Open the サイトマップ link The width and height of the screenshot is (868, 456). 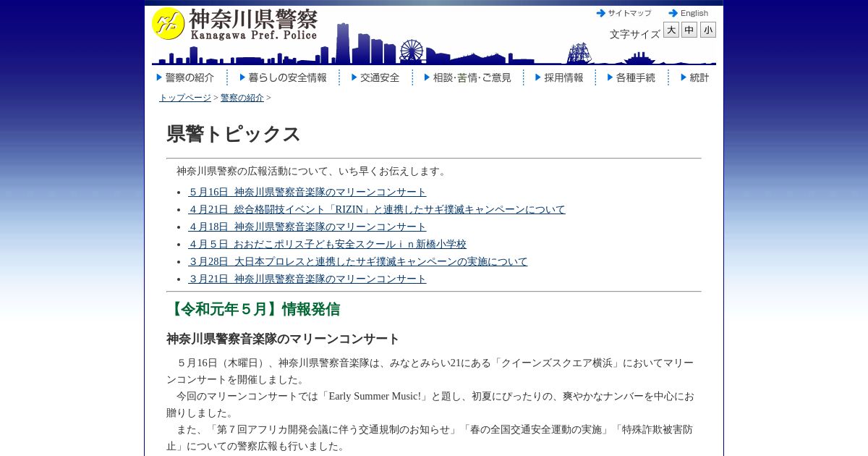pyautogui.click(x=624, y=13)
